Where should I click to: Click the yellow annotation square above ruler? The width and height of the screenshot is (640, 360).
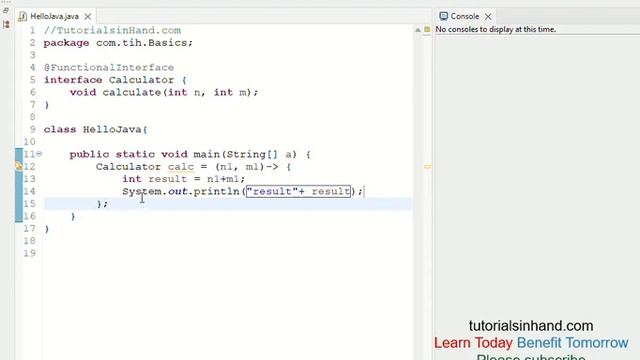pyautogui.click(x=427, y=29)
